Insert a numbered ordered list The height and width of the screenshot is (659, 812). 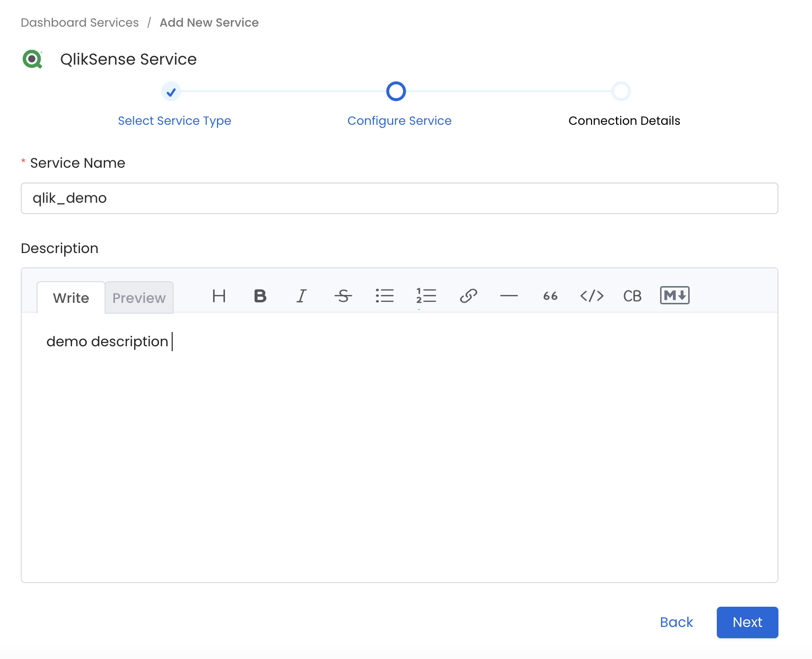coord(426,296)
